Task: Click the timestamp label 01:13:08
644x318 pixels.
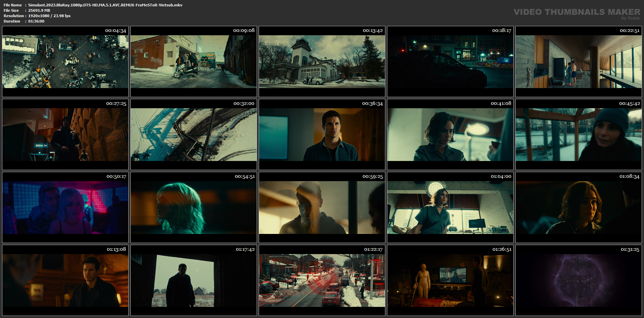Action: (116, 249)
